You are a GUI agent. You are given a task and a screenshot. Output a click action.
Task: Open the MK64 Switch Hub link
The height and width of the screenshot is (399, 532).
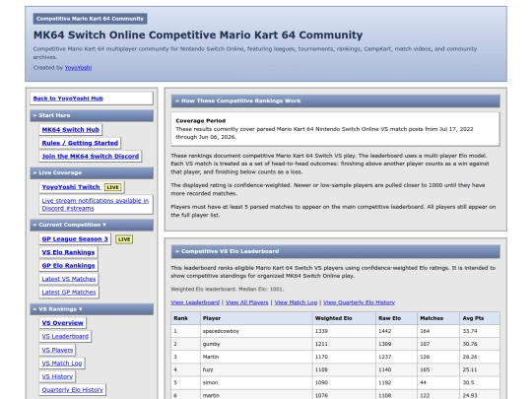point(71,130)
